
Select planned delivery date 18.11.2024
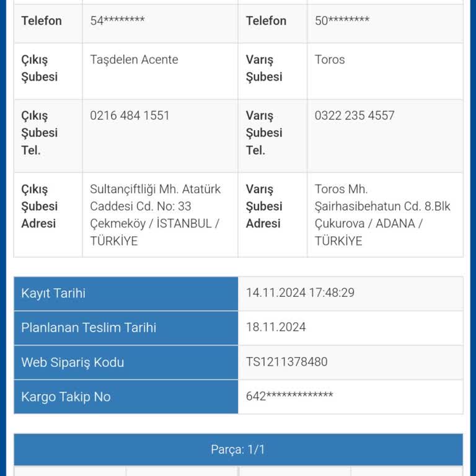click(276, 327)
